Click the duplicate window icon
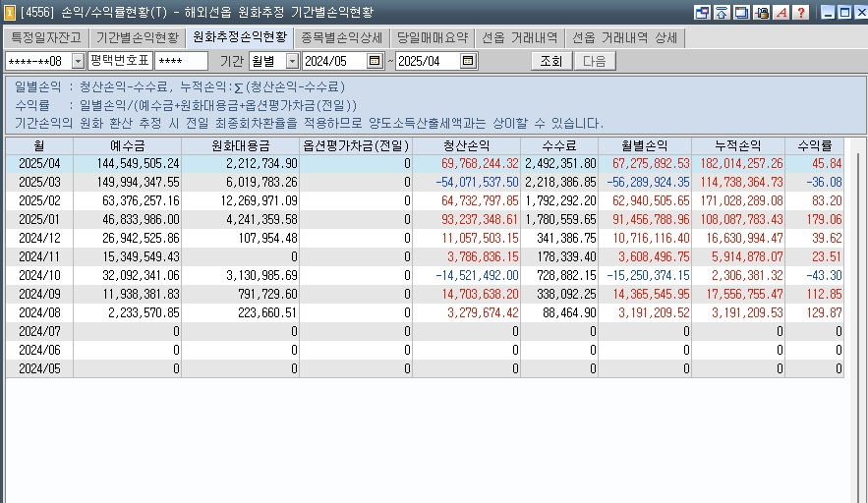This screenshot has width=868, height=503. 741,12
